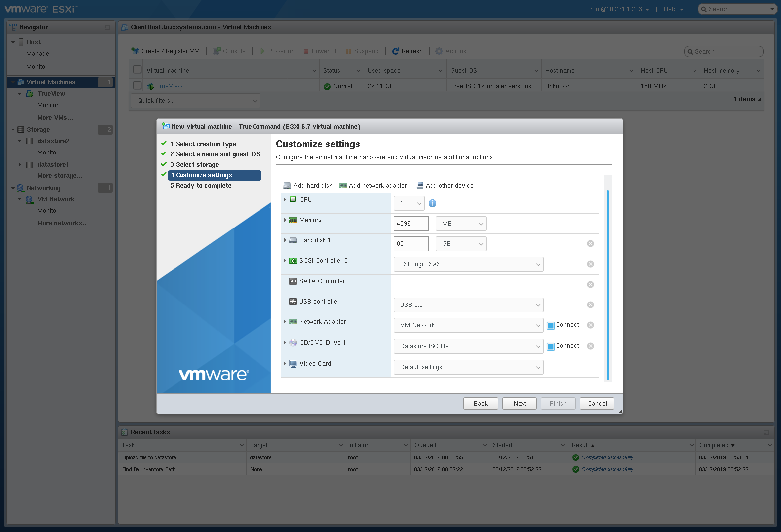Click the Create / Register VM icon
The image size is (781, 532).
135,51
